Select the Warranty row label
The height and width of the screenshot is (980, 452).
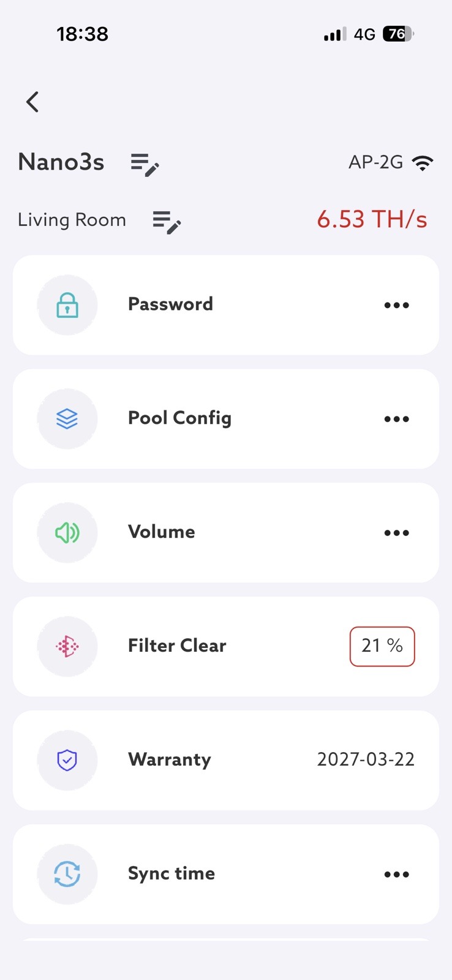click(x=170, y=759)
